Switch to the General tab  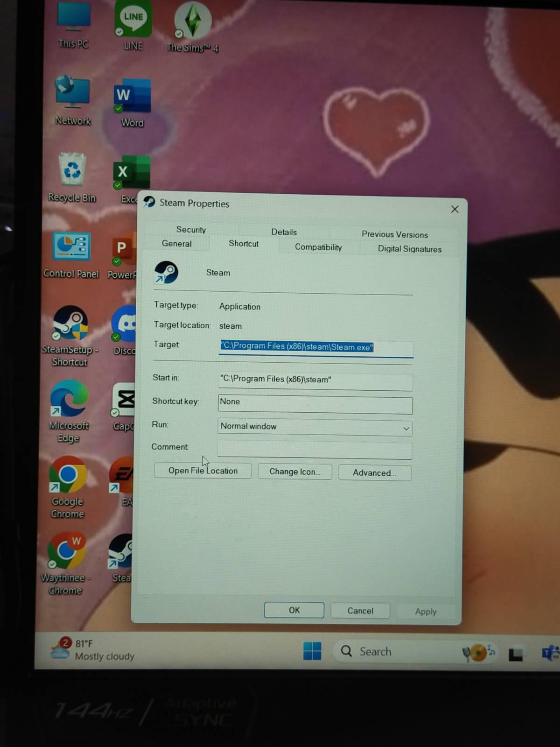(177, 243)
